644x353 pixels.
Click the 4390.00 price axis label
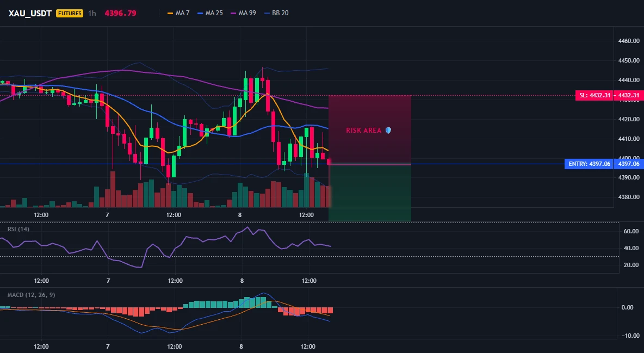[x=629, y=177]
